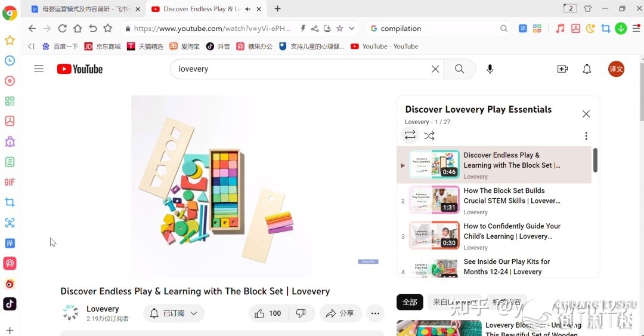Open the 0:30 playlist video thumbnail
This screenshot has width=644, height=336.
click(x=434, y=235)
